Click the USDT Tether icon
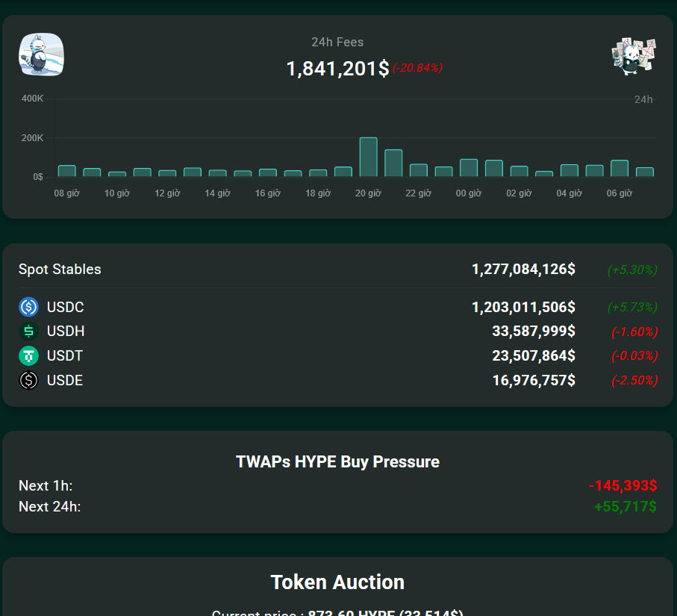 click(x=29, y=356)
